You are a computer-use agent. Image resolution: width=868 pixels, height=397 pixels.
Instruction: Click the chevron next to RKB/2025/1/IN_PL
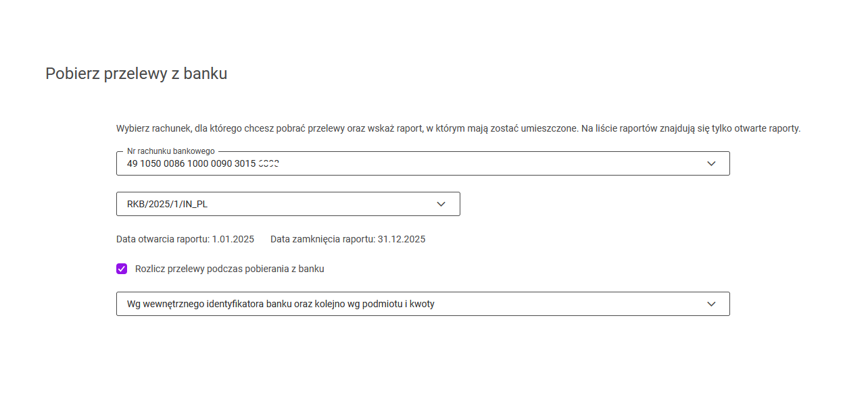pyautogui.click(x=441, y=204)
